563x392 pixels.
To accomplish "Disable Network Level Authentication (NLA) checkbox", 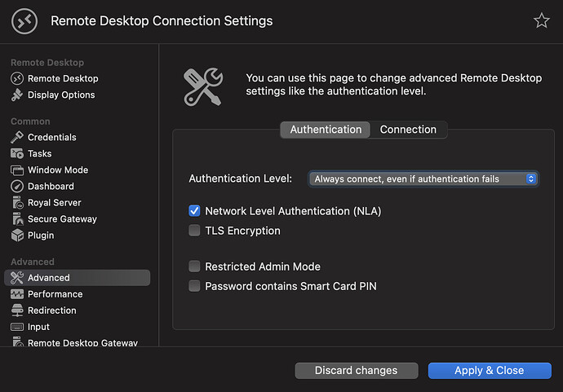I will [194, 211].
